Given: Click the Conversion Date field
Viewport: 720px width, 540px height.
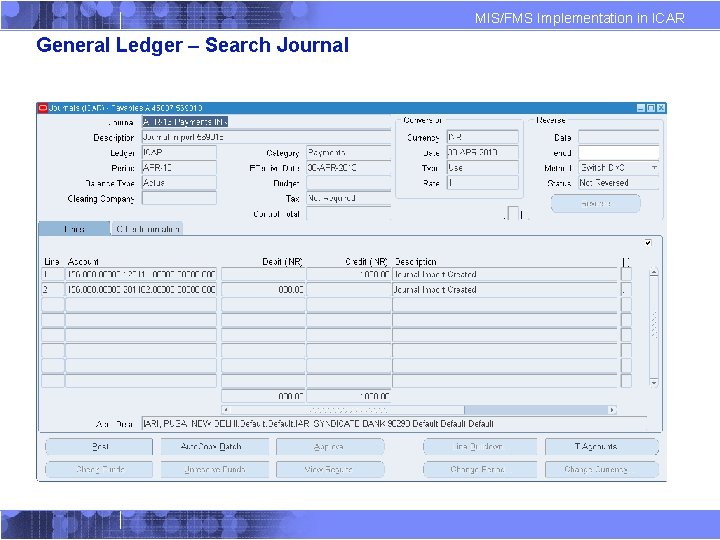Looking at the screenshot, I should point(483,152).
